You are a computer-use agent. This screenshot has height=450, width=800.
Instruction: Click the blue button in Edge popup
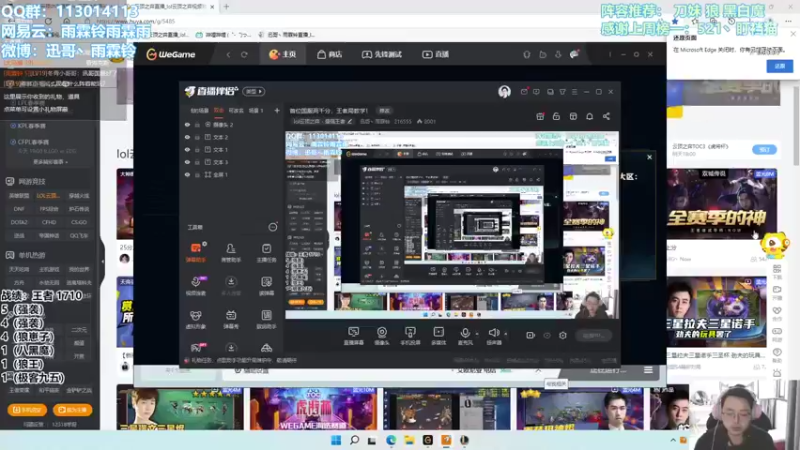click(x=780, y=66)
